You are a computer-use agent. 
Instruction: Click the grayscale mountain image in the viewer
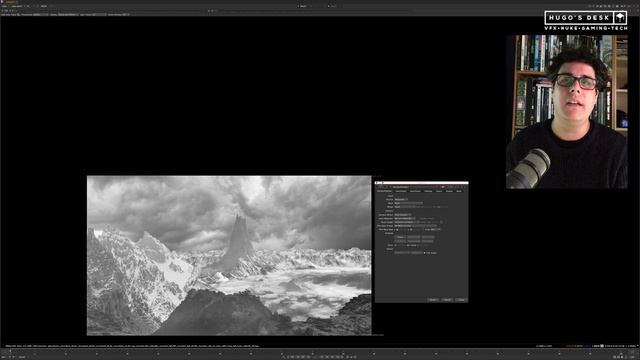[229, 256]
